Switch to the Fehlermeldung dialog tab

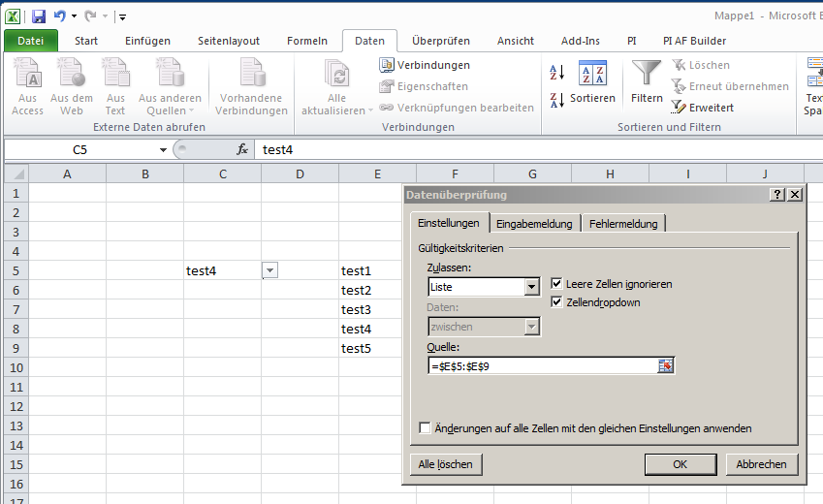pyautogui.click(x=623, y=224)
